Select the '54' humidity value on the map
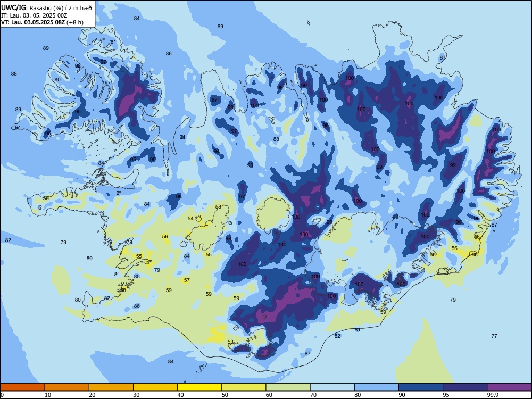The width and height of the screenshot is (532, 399). (190, 218)
